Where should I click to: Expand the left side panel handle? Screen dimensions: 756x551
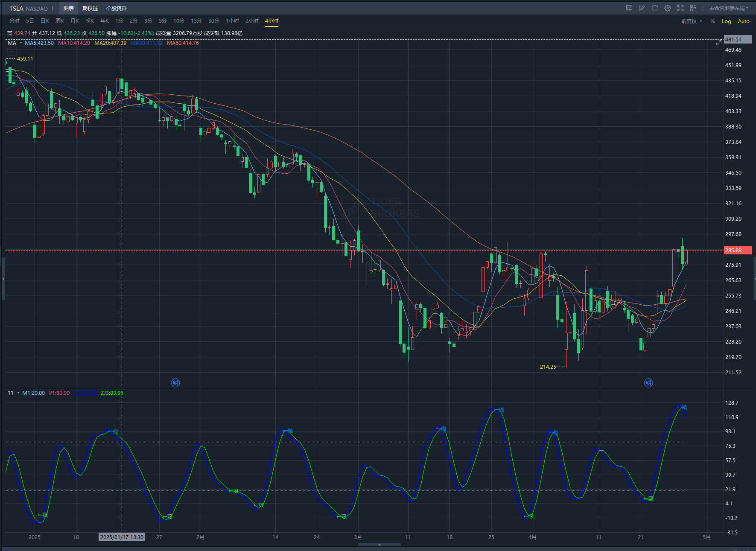point(3,278)
